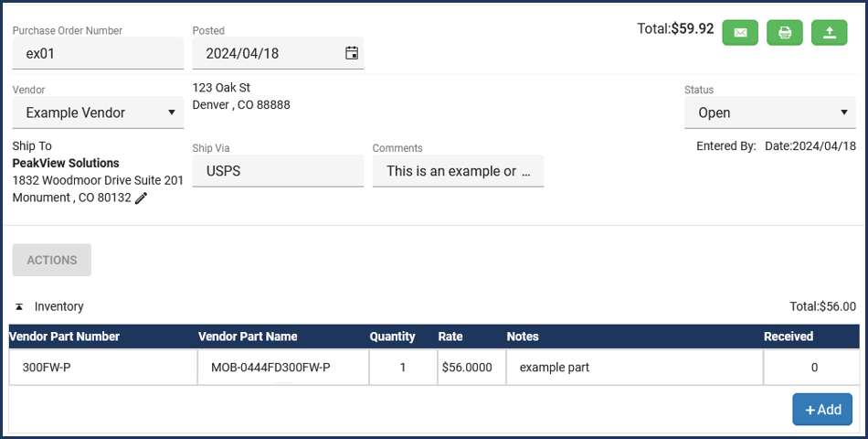This screenshot has width=868, height=439.
Task: Click the Quantity cell showing 1
Action: point(403,367)
